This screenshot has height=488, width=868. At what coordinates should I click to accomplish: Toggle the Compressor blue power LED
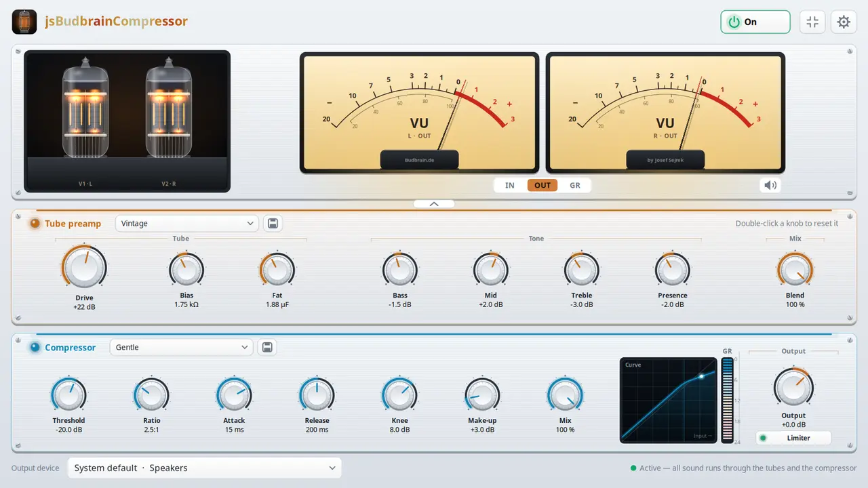click(35, 347)
